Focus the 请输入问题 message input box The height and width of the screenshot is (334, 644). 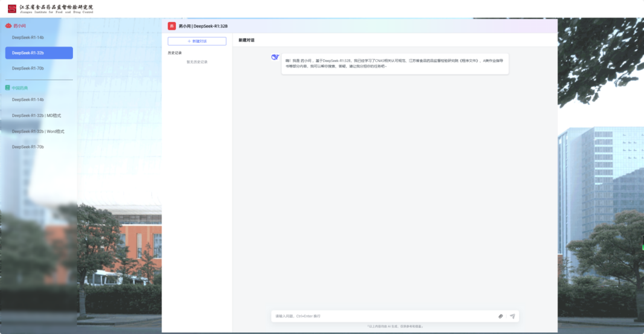(x=384, y=316)
